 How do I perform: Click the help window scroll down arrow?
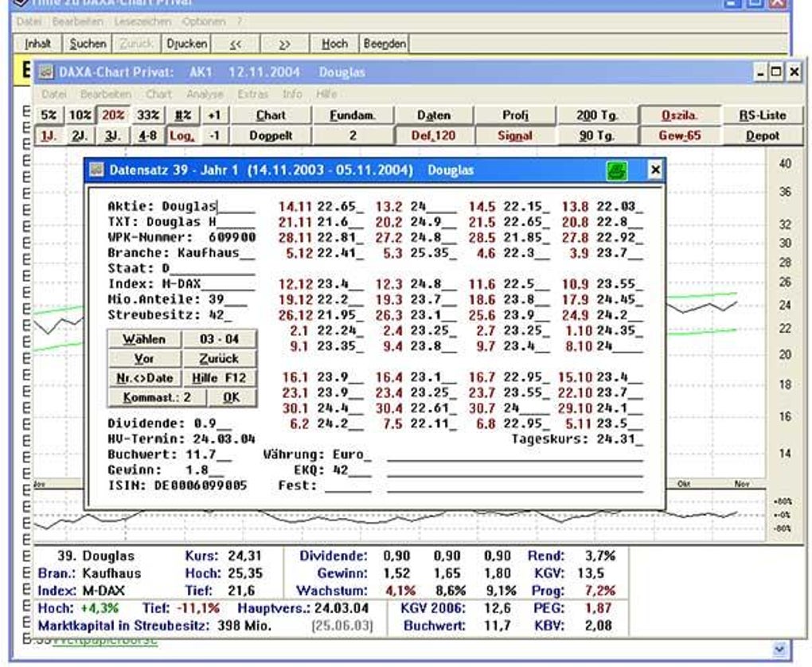tap(779, 649)
